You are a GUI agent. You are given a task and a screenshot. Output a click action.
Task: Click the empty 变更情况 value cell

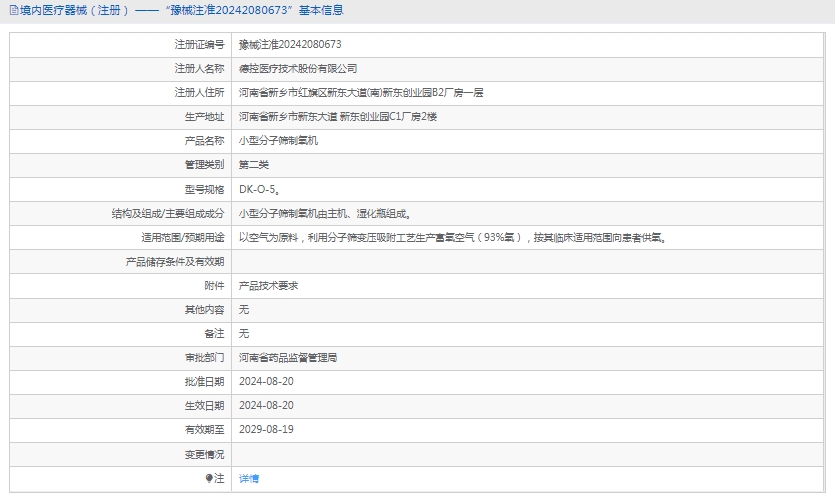pos(528,454)
